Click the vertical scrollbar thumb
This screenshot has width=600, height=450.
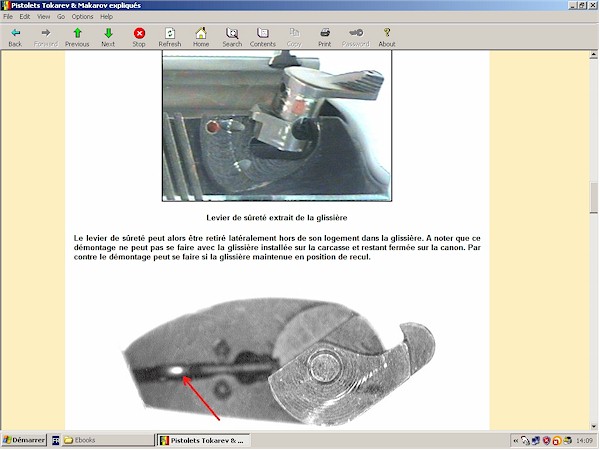click(x=593, y=197)
